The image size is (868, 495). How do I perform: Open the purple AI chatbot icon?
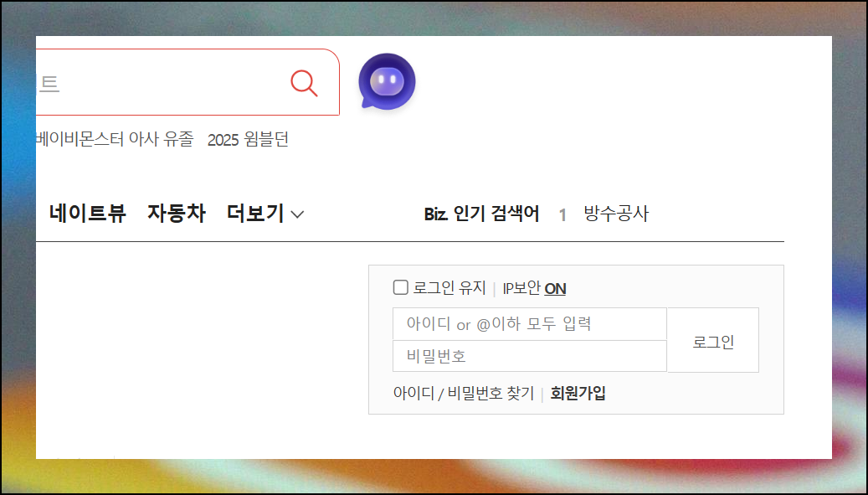coord(387,81)
